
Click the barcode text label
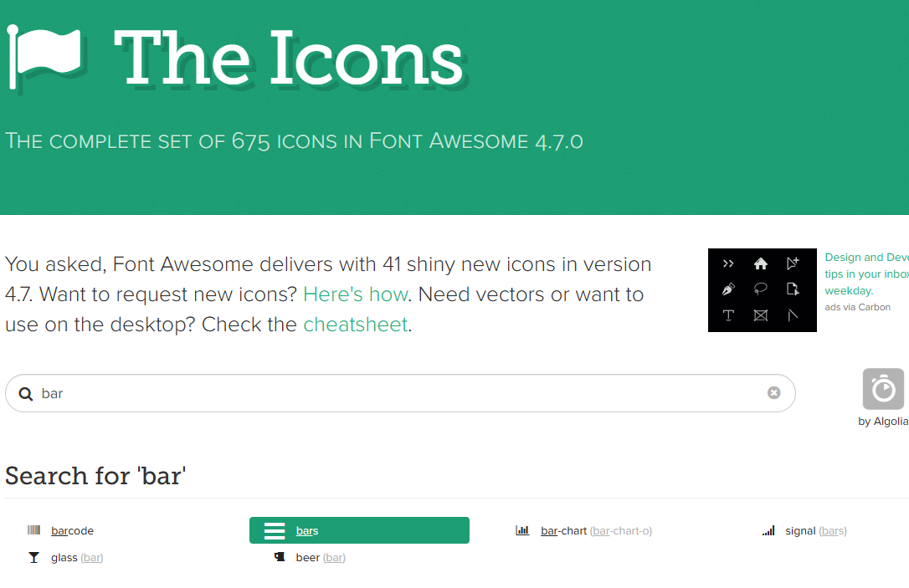coord(72,529)
